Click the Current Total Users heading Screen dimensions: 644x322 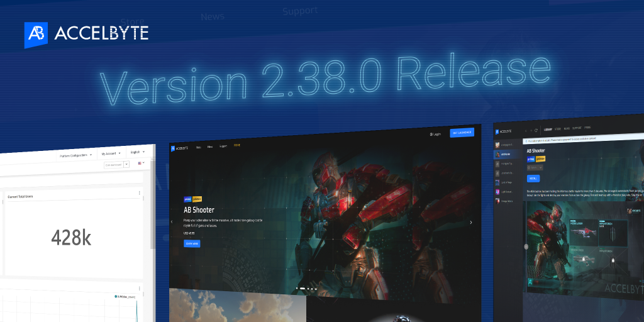pos(20,197)
